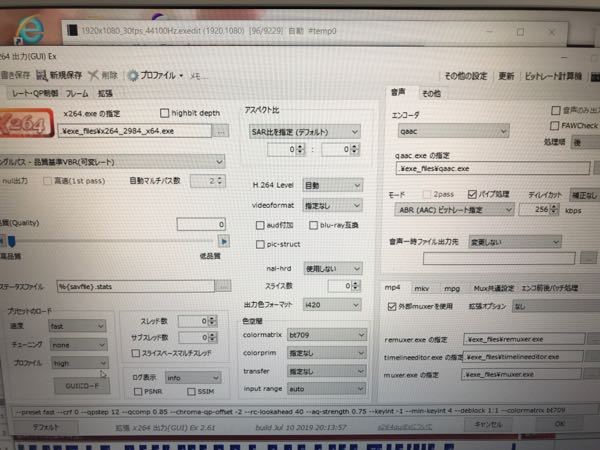Open the SAR比を指定 aspect ratio dropdown

pyautogui.click(x=305, y=132)
